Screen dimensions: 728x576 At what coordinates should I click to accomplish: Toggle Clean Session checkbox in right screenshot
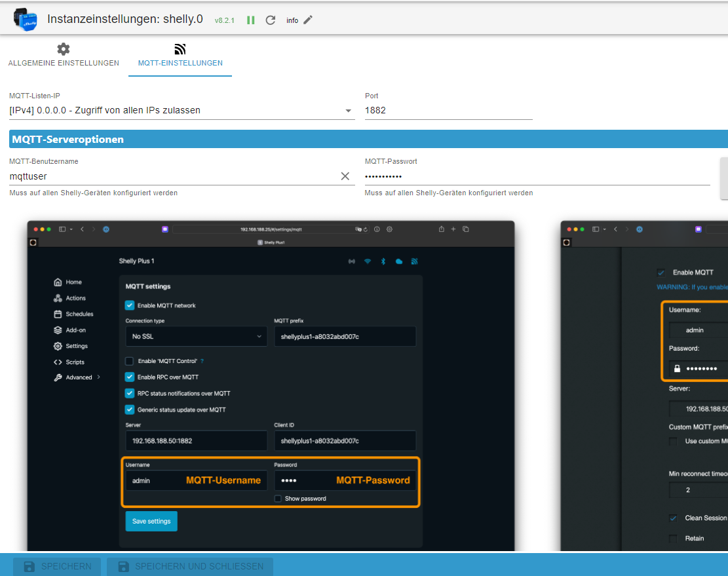click(x=673, y=518)
